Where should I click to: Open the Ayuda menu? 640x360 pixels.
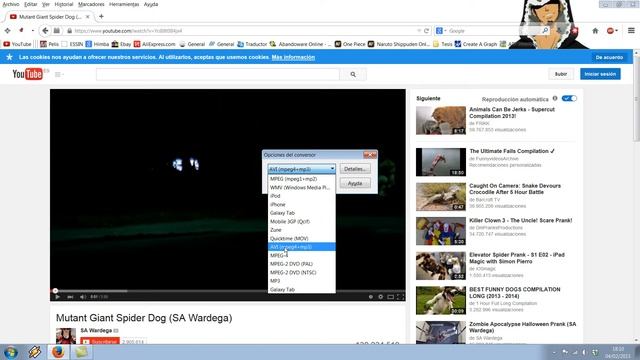[x=151, y=4]
